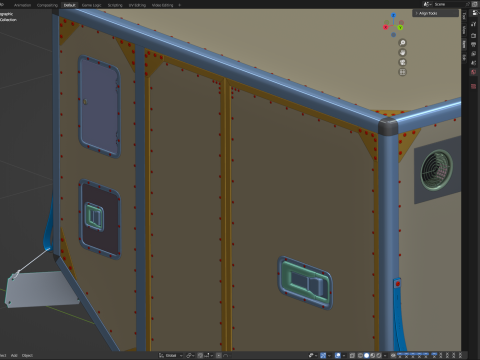Switch to the Animation workspace tab
This screenshot has width=480, height=360.
coord(22,5)
